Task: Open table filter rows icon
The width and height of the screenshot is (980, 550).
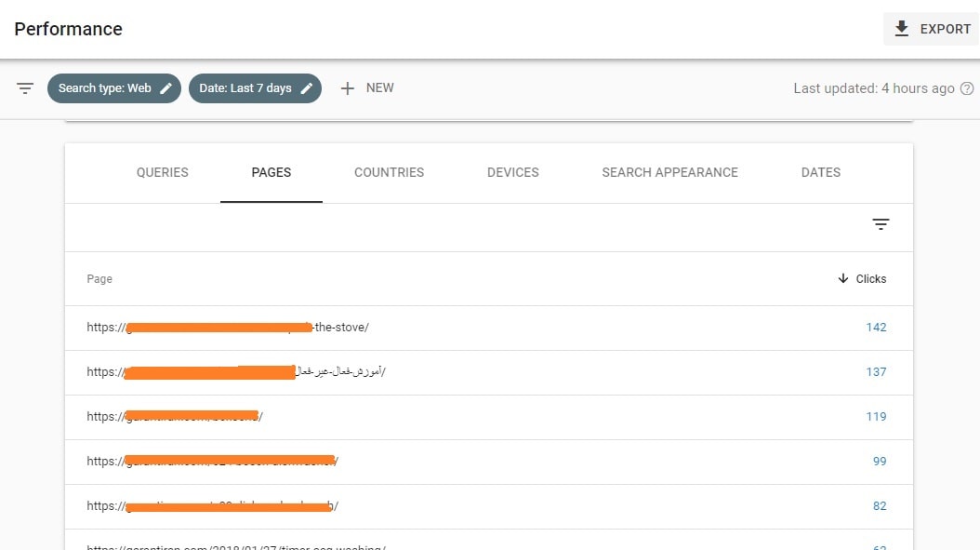Action: pyautogui.click(x=881, y=224)
